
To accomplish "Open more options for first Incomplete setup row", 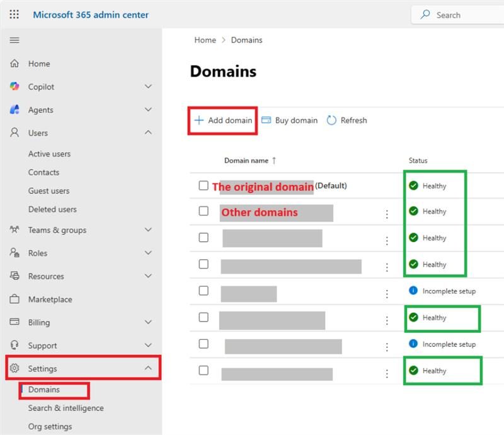I will (x=387, y=294).
